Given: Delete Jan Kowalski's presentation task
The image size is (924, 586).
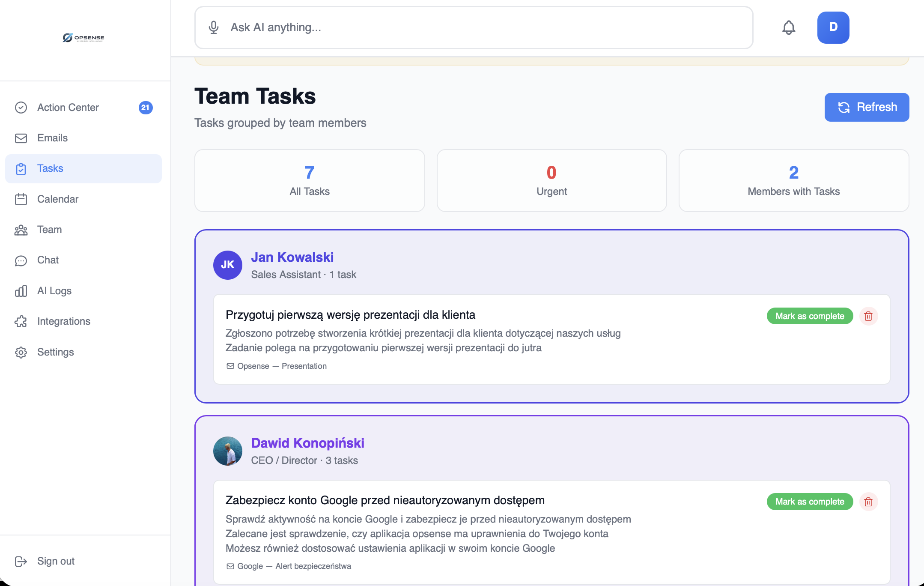Looking at the screenshot, I should pos(868,316).
